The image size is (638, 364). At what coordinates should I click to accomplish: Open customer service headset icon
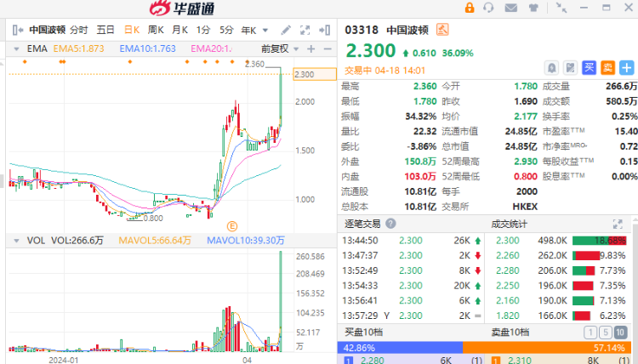tap(488, 8)
